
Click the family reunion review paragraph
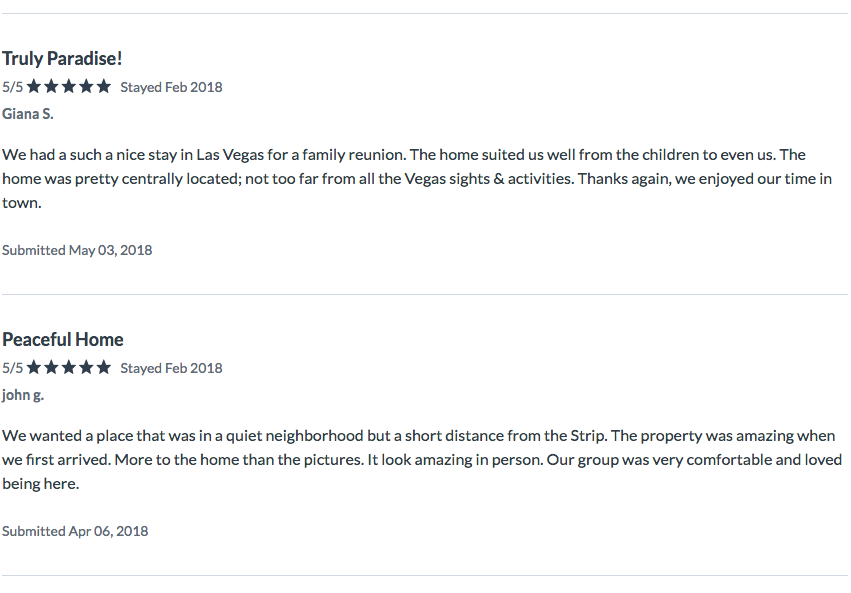417,178
